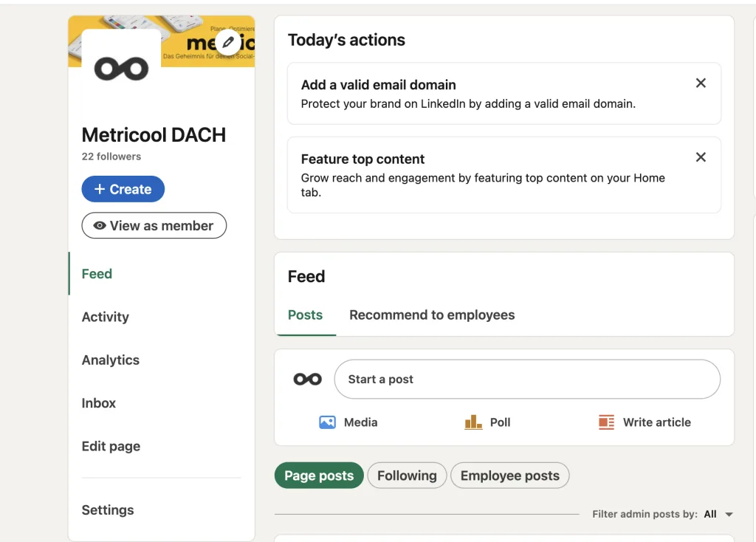Click the Write article label
The width and height of the screenshot is (756, 542).
(656, 422)
